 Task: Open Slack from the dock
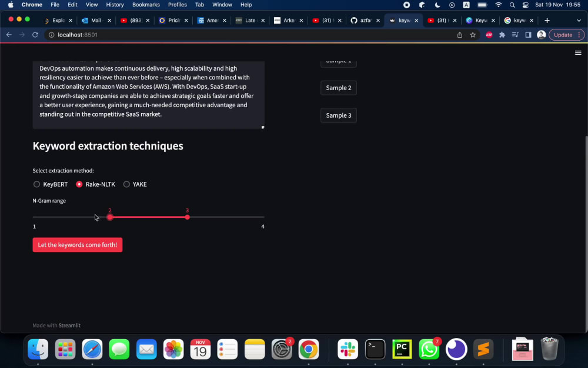[x=348, y=349]
